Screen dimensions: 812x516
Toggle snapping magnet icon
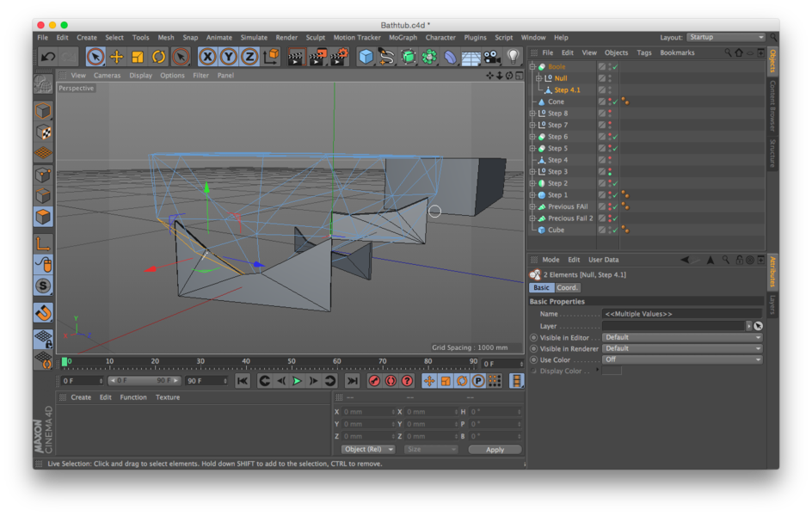coord(44,312)
